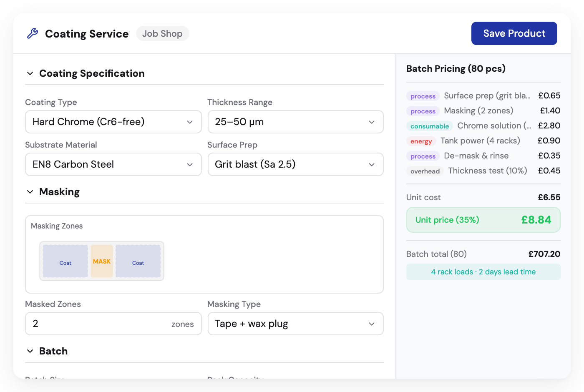Collapse the Coating Specification section

click(x=30, y=73)
